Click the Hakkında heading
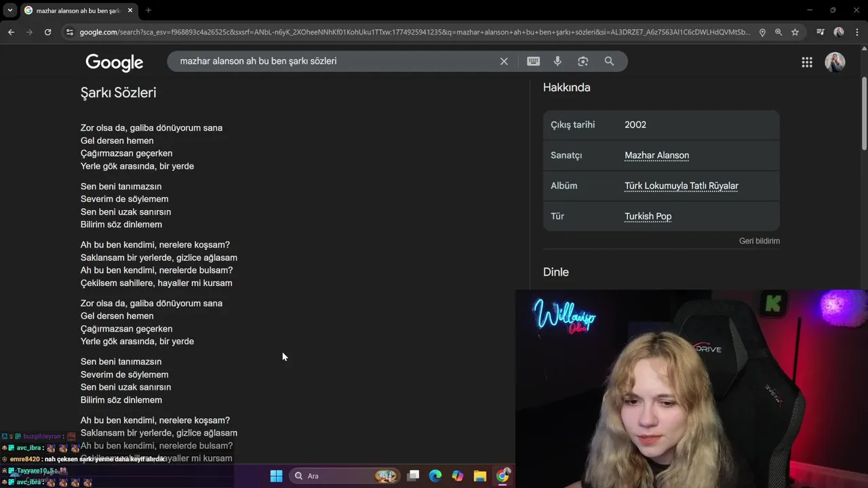The width and height of the screenshot is (868, 488). pos(566,87)
